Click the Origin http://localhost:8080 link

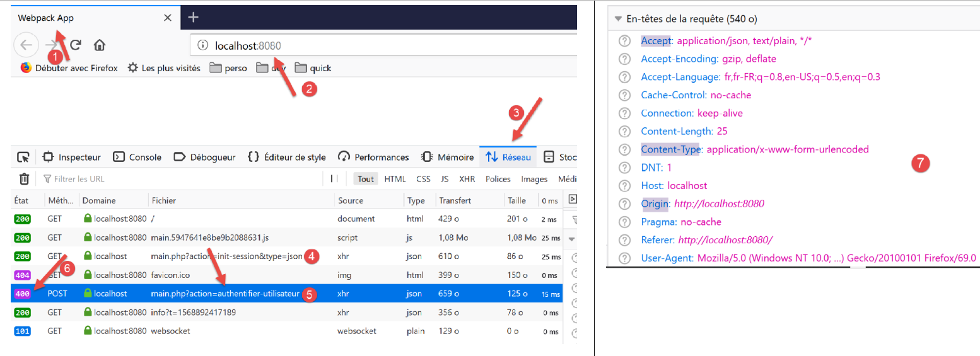coord(719,204)
